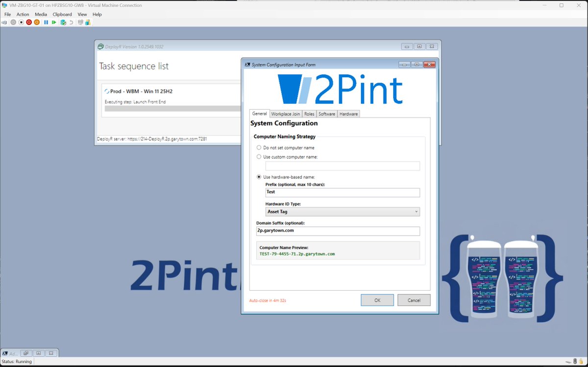Confirm the form with OK
588x367 pixels.
point(377,300)
